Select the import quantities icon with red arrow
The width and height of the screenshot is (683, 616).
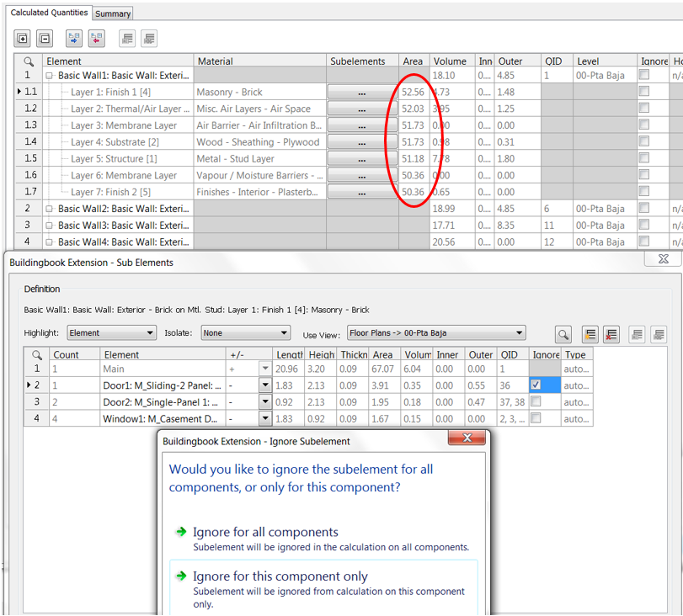pyautogui.click(x=99, y=38)
